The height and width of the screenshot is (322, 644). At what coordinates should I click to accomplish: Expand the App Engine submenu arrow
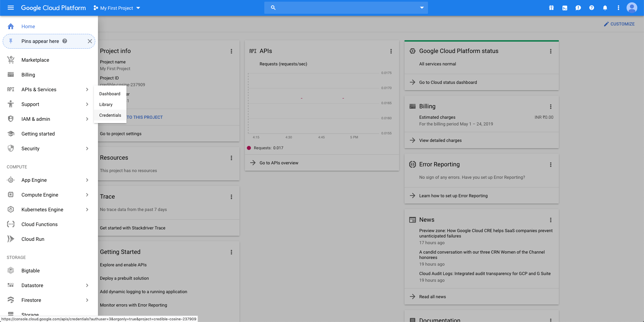coord(87,180)
